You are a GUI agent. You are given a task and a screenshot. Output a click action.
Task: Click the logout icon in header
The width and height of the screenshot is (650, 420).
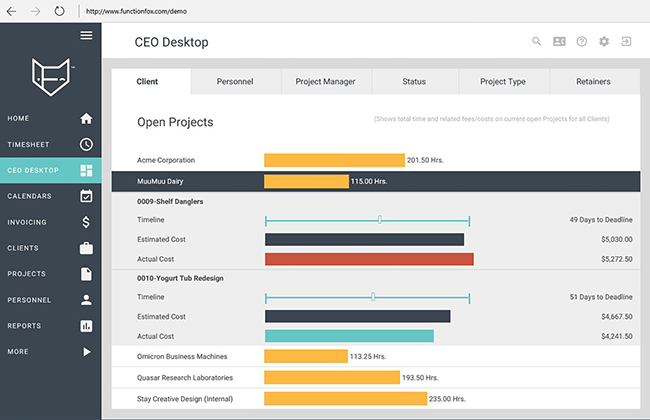click(626, 42)
